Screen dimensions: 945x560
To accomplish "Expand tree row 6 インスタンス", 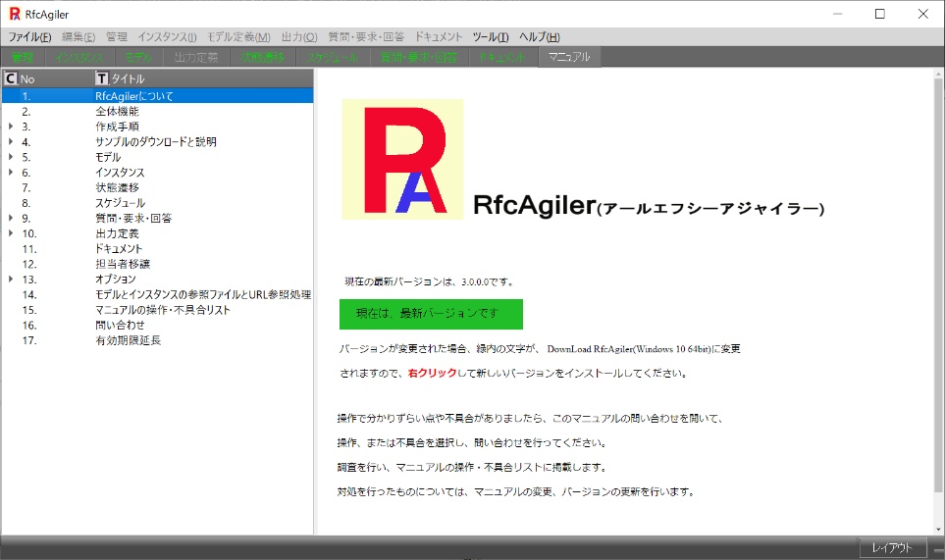I will 10,173.
